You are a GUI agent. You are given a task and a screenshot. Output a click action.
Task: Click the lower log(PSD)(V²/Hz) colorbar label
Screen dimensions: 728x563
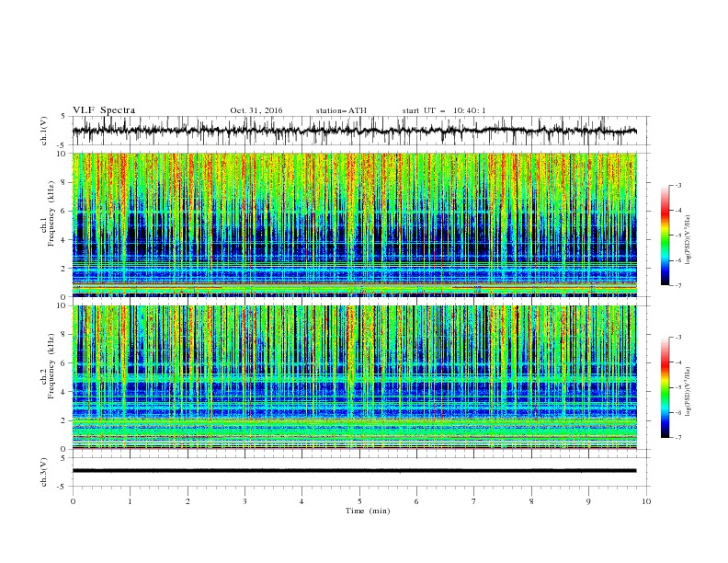coord(688,392)
